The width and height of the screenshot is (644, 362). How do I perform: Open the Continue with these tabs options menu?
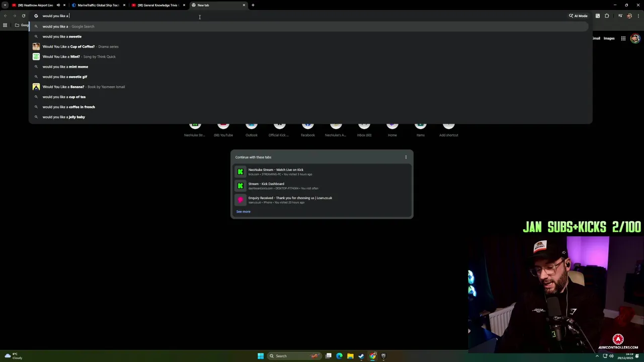(x=406, y=157)
